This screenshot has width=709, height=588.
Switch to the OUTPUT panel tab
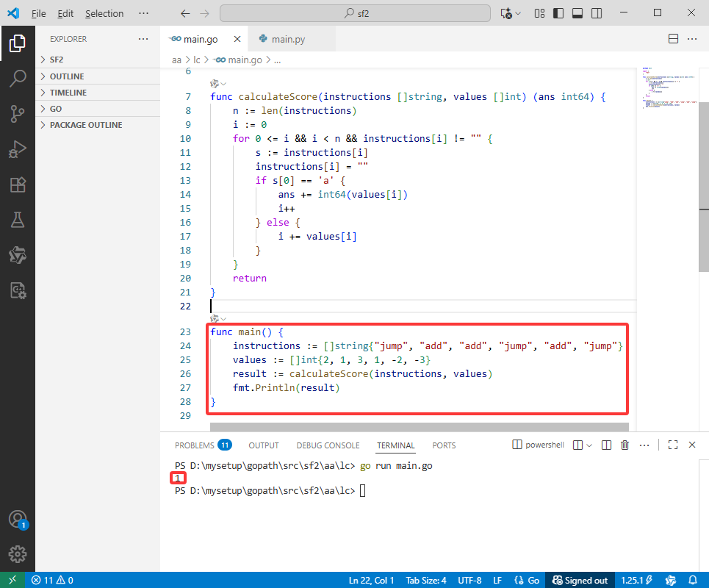coord(264,445)
